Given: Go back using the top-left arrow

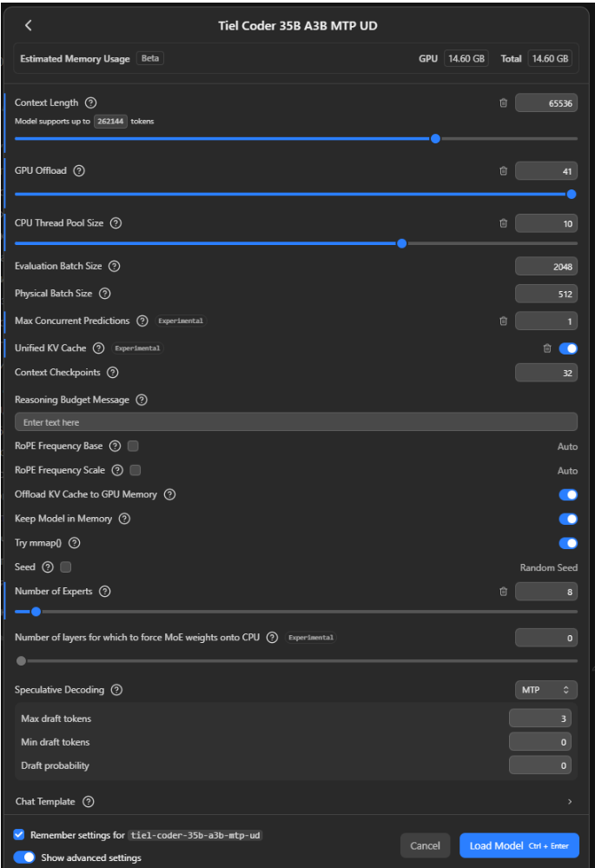Looking at the screenshot, I should click(28, 25).
